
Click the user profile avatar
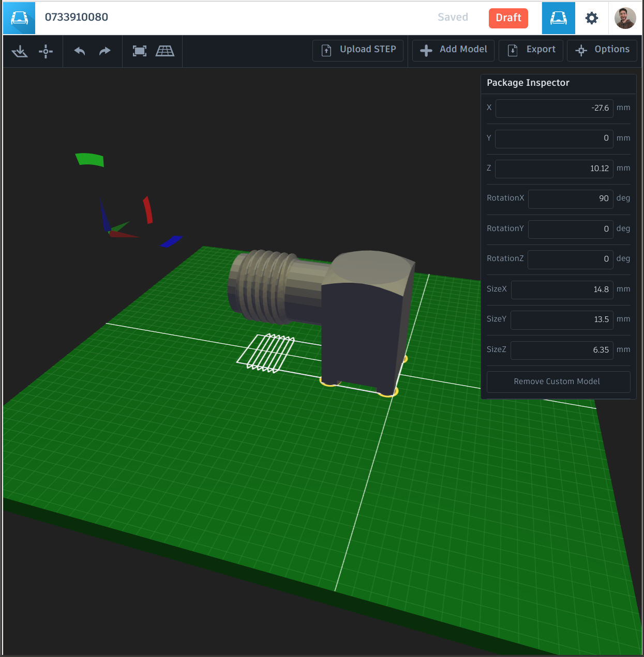pos(625,18)
